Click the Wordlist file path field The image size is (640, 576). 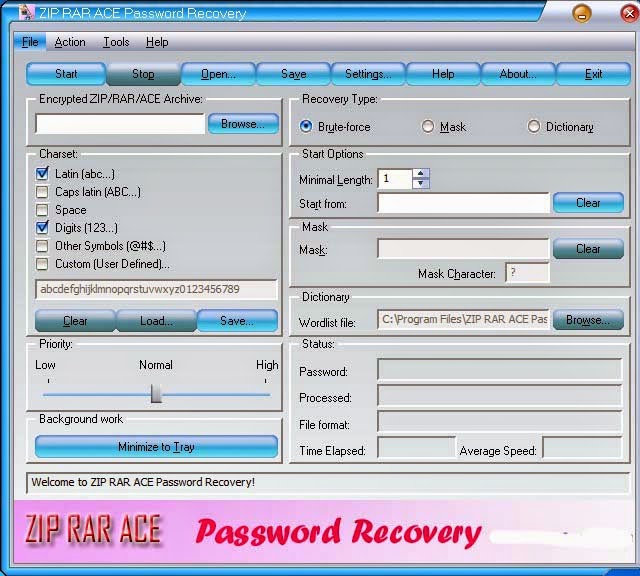point(463,319)
